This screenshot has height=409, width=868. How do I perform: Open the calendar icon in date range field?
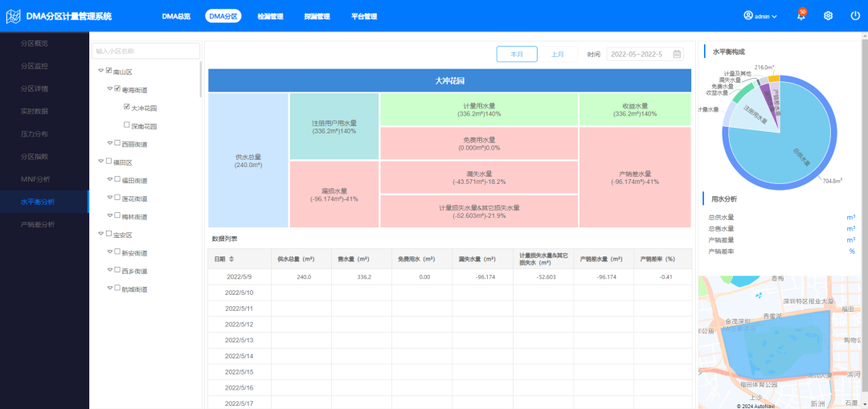tap(677, 54)
